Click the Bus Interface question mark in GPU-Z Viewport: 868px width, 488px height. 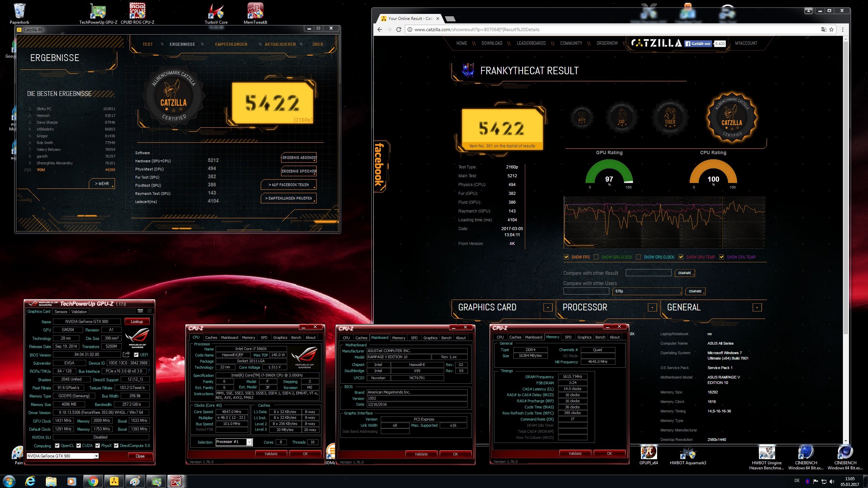(149, 371)
